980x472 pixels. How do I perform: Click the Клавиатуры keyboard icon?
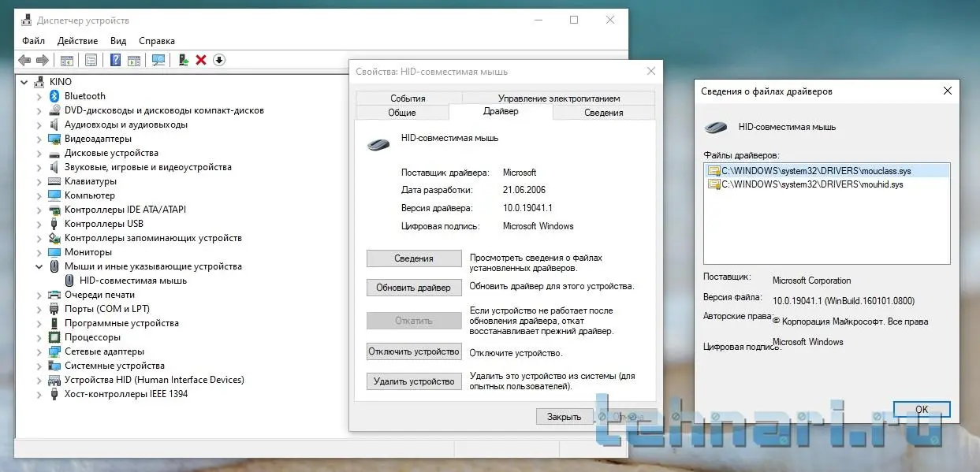[54, 181]
